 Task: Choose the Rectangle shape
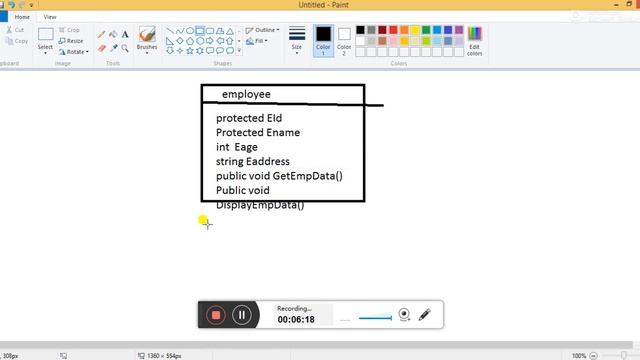(x=200, y=31)
